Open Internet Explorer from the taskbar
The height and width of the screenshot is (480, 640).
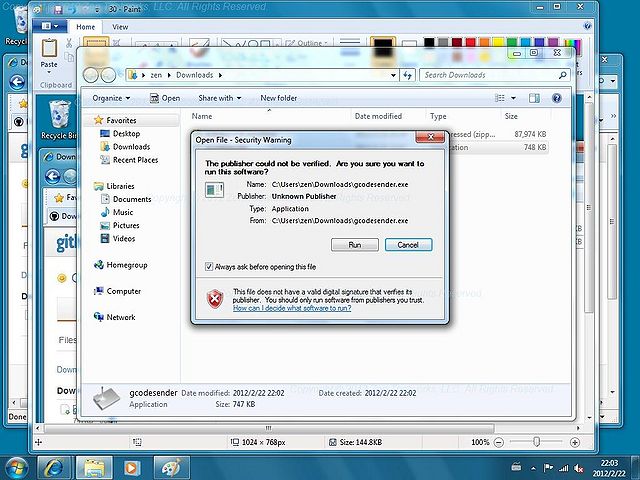click(x=54, y=468)
